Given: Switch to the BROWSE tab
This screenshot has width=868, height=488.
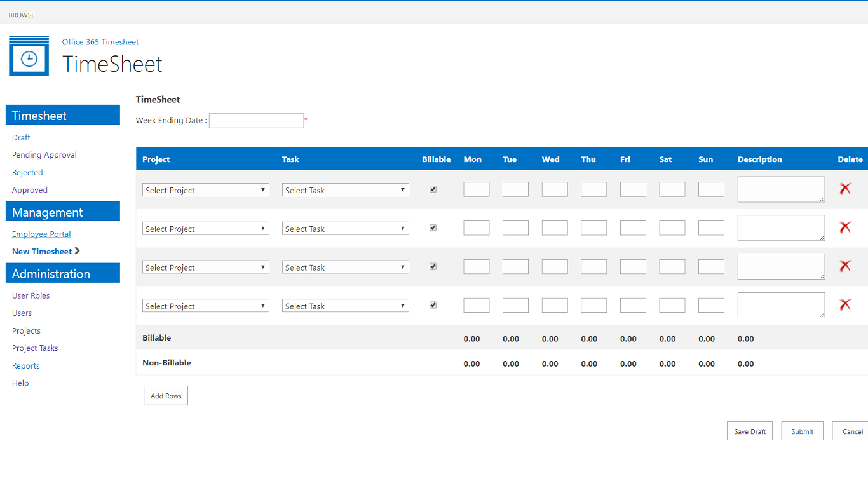Looking at the screenshot, I should tap(21, 14).
